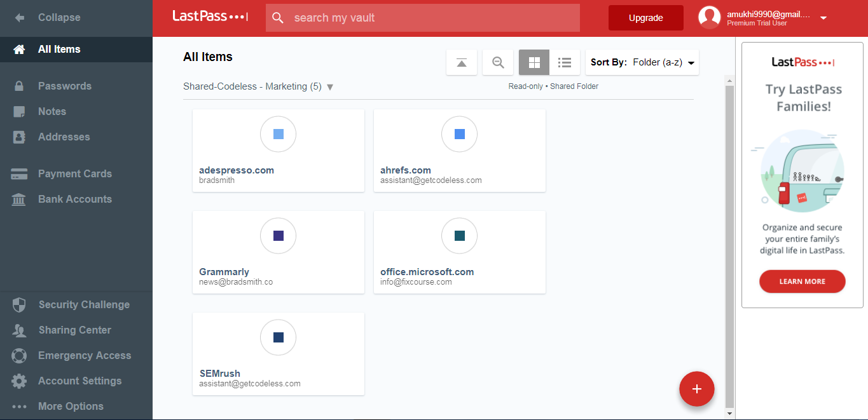Click the Addresses contact icon
This screenshot has height=420, width=868.
[x=20, y=137]
